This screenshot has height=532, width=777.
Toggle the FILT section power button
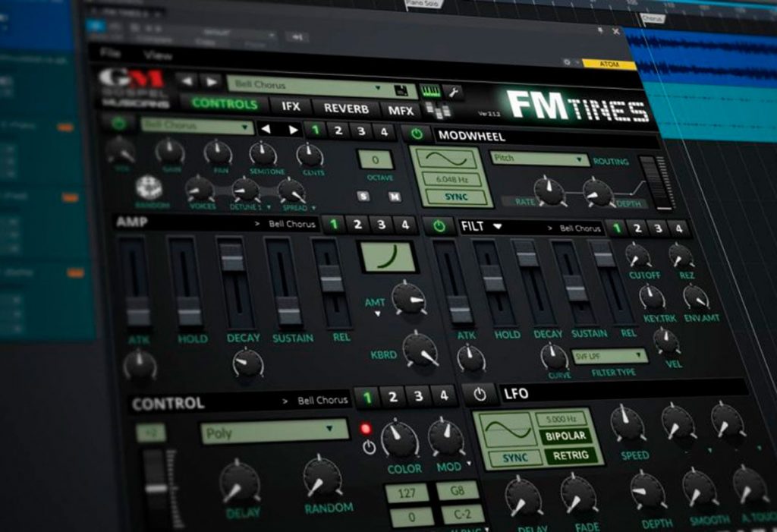[439, 226]
